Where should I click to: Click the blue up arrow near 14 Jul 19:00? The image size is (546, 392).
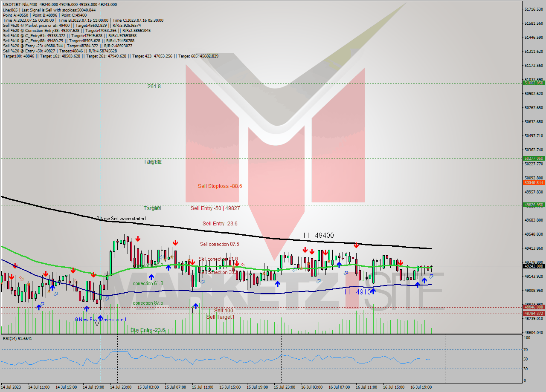coord(87,308)
